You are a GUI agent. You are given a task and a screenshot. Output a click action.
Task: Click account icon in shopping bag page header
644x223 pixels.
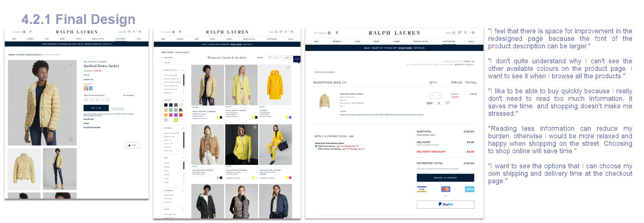[x=465, y=33]
